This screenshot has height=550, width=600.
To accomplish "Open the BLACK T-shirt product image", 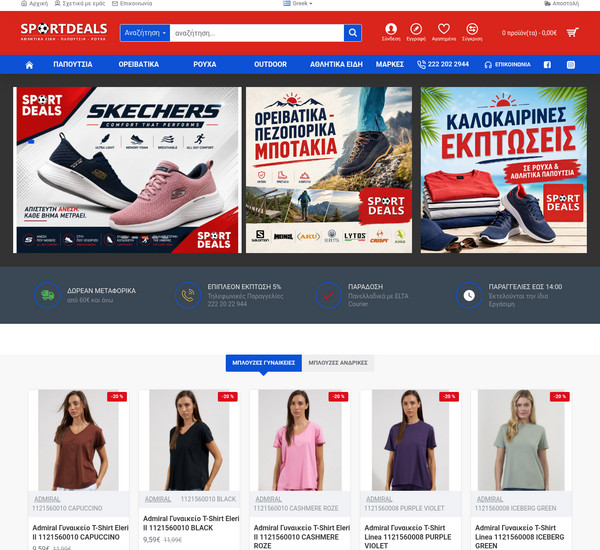I will [x=189, y=440].
